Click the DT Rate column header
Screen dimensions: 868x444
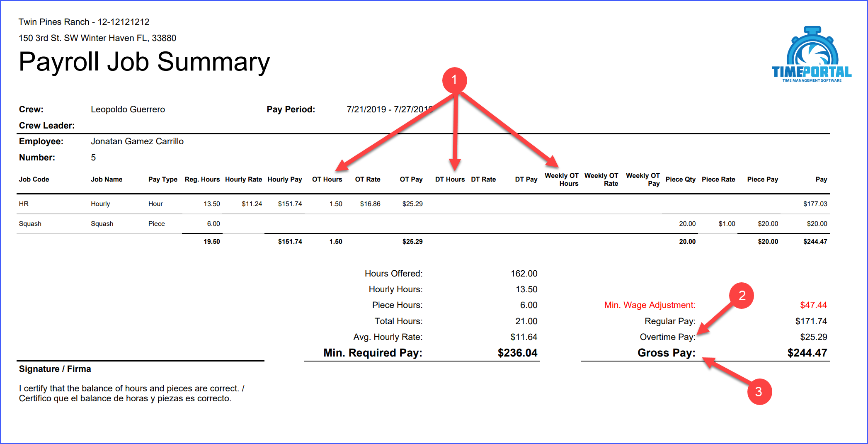483,180
